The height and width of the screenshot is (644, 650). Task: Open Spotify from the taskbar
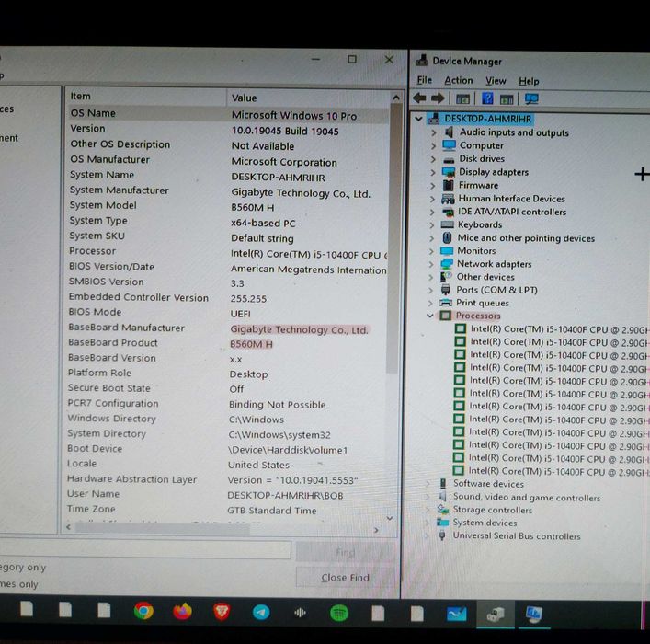tap(339, 613)
